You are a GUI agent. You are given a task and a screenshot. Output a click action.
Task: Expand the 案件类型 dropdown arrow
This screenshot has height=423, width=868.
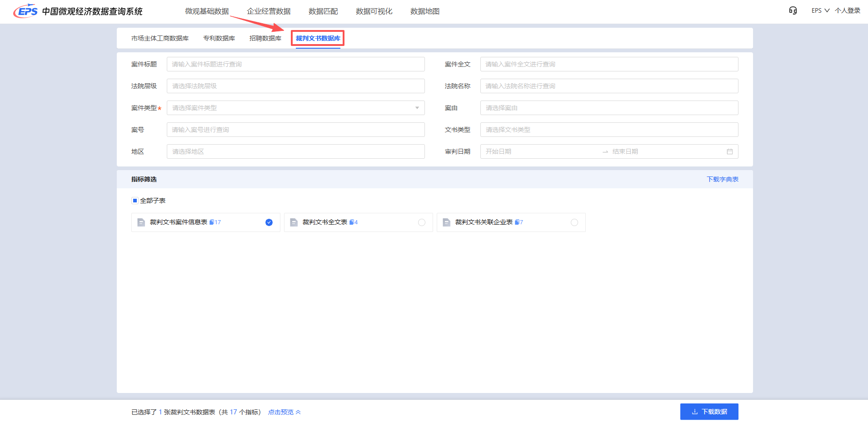coord(417,108)
